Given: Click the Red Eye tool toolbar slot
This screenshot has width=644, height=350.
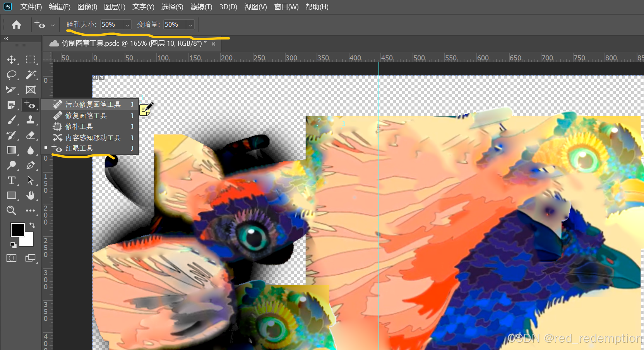Looking at the screenshot, I should pos(31,105).
